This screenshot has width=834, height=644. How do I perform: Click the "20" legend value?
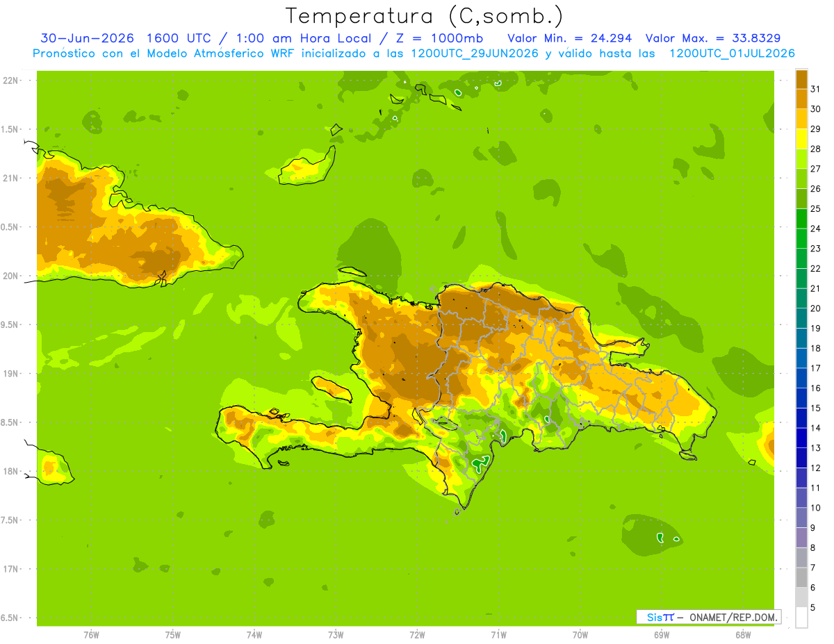pyautogui.click(x=816, y=308)
